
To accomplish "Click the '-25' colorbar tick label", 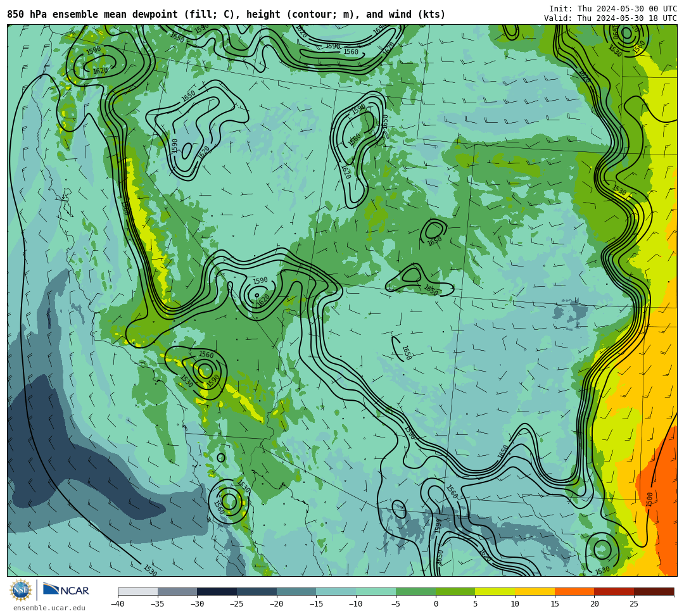I will [237, 604].
